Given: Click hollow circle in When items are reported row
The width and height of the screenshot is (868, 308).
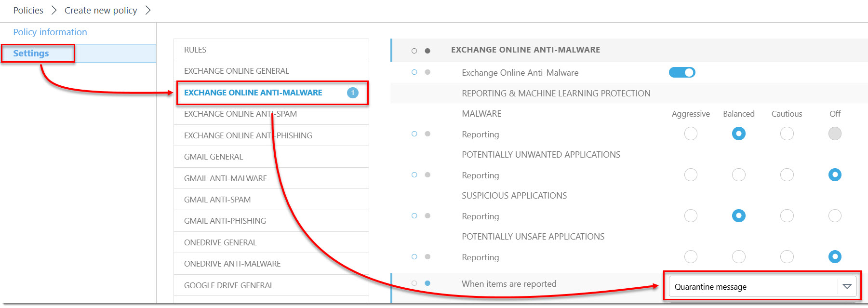Looking at the screenshot, I should [x=414, y=283].
